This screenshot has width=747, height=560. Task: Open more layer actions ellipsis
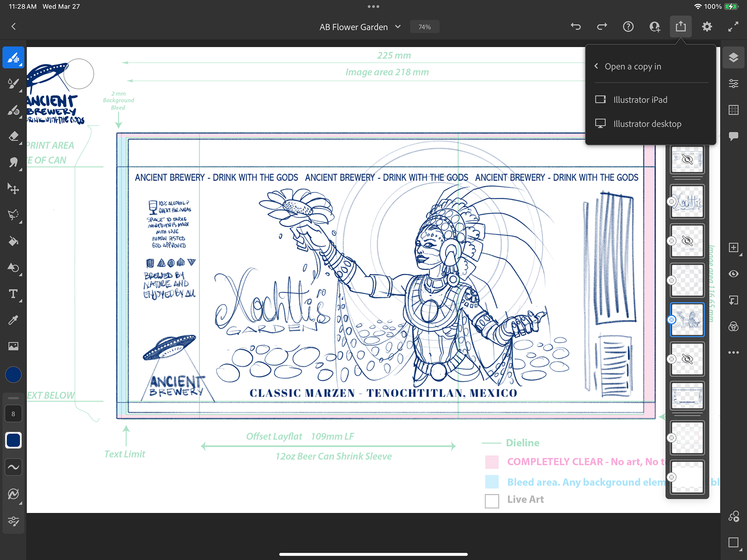coord(733,353)
